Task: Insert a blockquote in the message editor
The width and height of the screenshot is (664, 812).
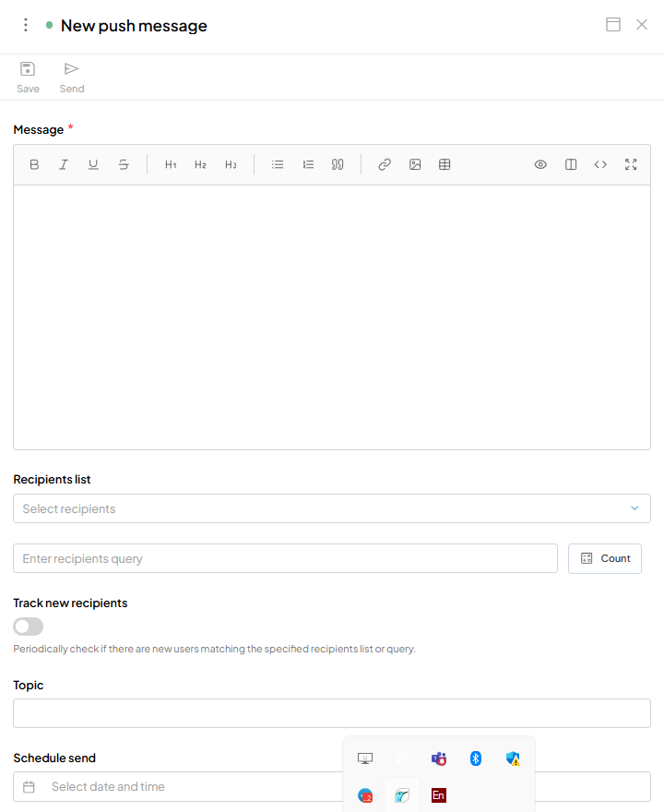Action: pyautogui.click(x=338, y=164)
